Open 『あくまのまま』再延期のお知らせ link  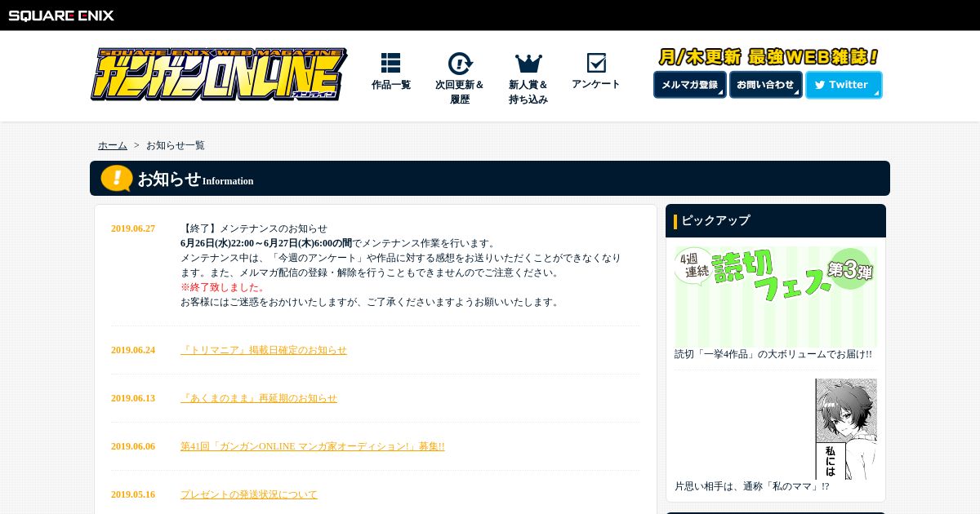tap(259, 398)
